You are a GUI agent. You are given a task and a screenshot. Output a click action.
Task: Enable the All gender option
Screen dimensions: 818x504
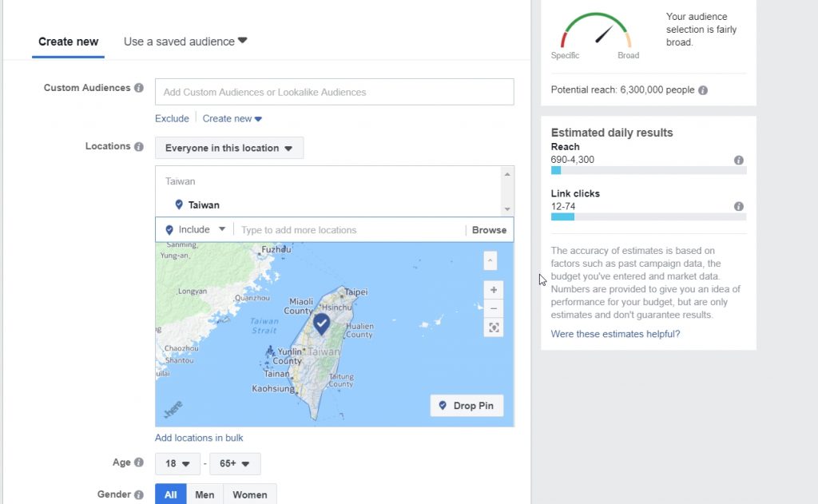point(170,494)
